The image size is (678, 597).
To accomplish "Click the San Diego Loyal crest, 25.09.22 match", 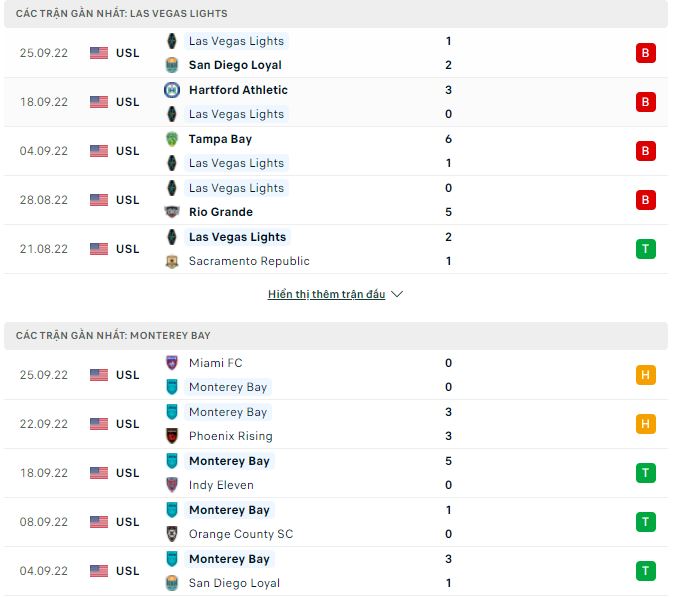I will pyautogui.click(x=172, y=65).
